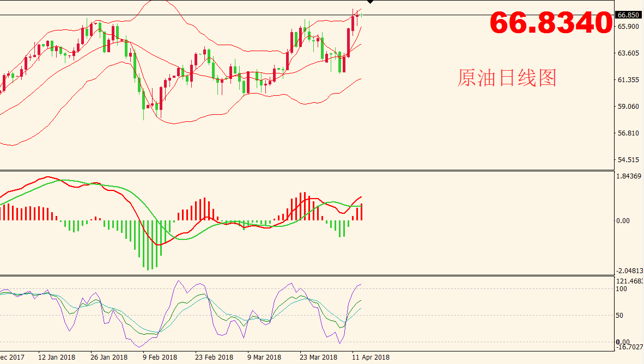
Task: Click the 23 Mar 2018 date label
Action: click(318, 357)
